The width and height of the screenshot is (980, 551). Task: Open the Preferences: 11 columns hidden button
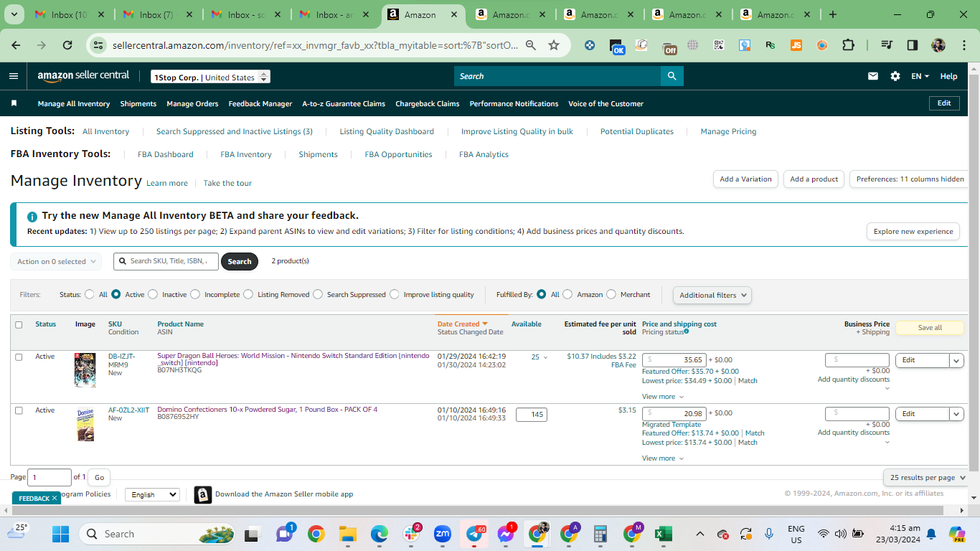point(910,179)
